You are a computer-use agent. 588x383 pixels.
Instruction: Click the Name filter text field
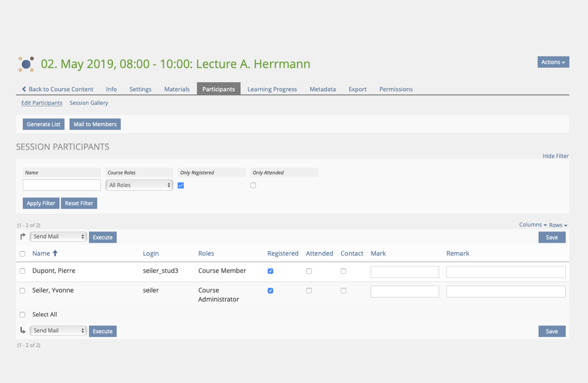click(x=62, y=185)
